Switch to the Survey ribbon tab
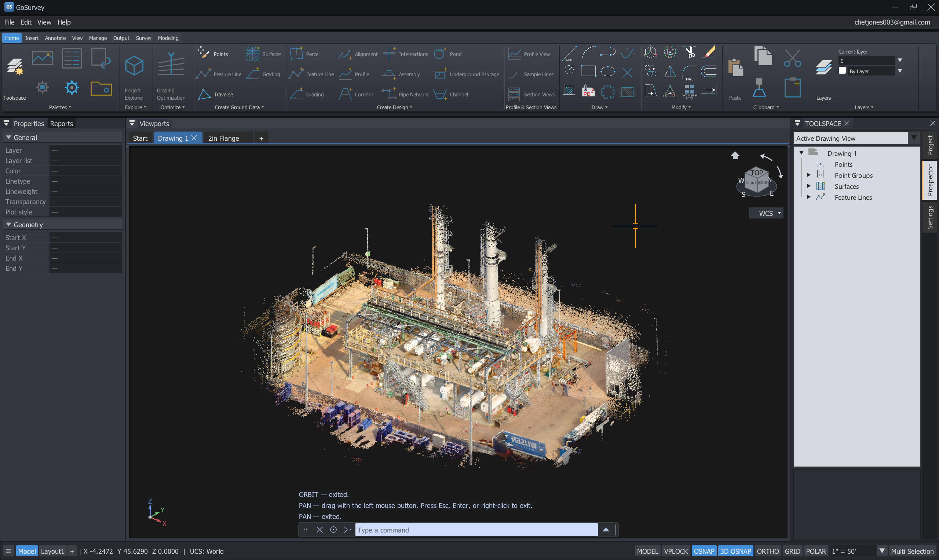This screenshot has width=939, height=560. 143,38
